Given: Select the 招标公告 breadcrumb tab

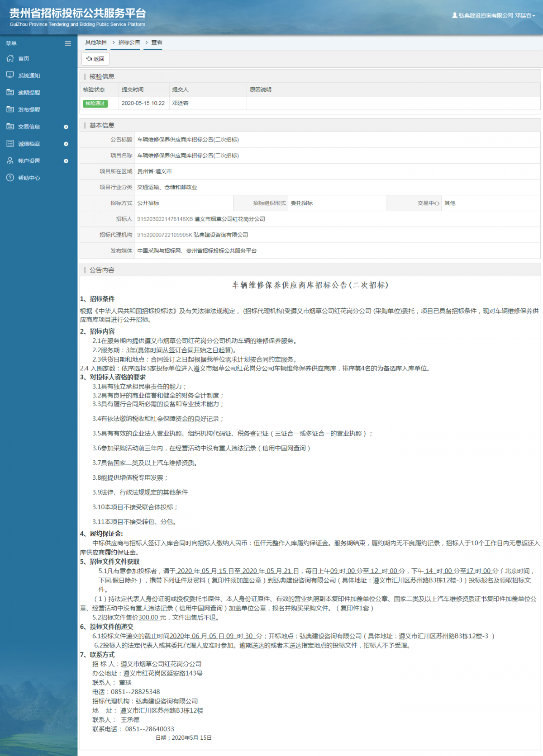Looking at the screenshot, I should (129, 43).
